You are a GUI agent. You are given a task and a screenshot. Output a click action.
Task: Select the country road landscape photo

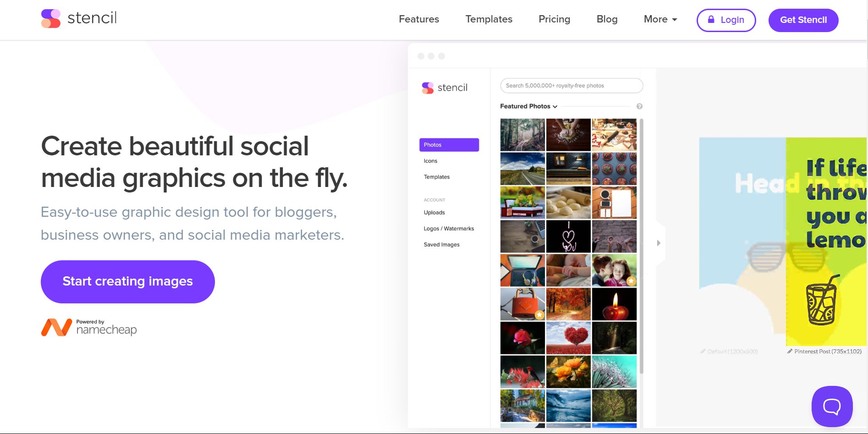pyautogui.click(x=522, y=169)
